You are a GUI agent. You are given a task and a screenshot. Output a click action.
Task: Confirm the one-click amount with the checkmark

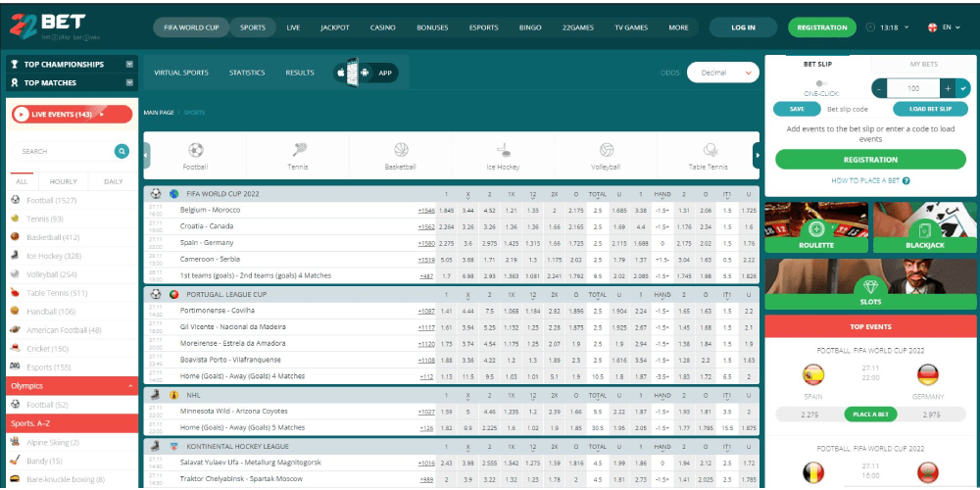(x=962, y=88)
